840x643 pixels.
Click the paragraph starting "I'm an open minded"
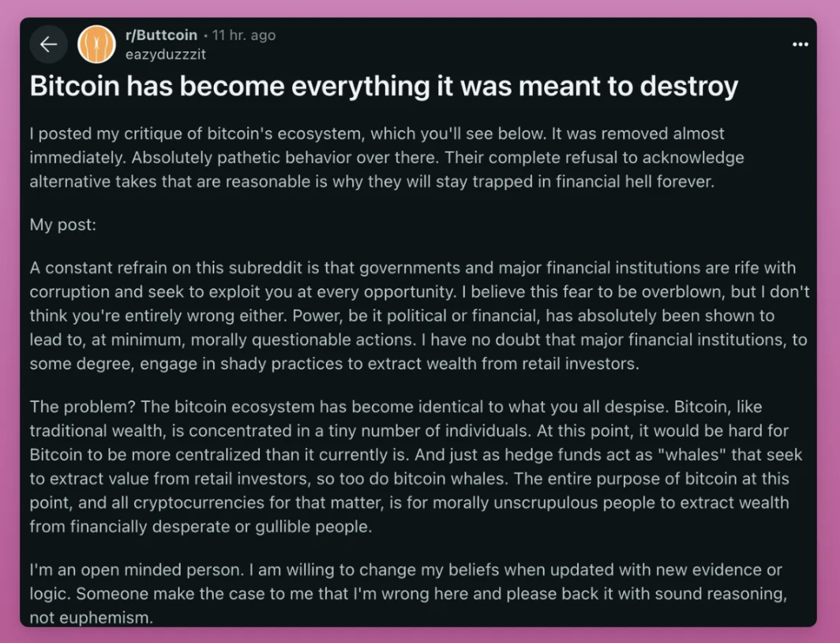pyautogui.click(x=407, y=592)
